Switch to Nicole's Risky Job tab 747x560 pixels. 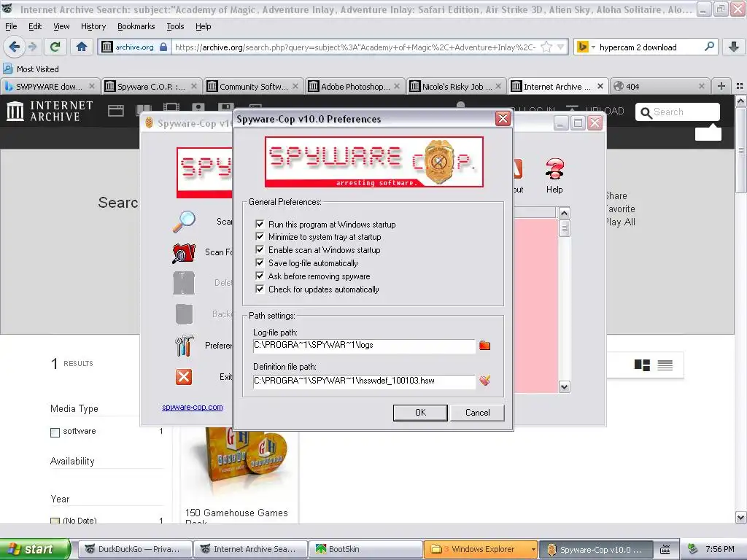[457, 87]
